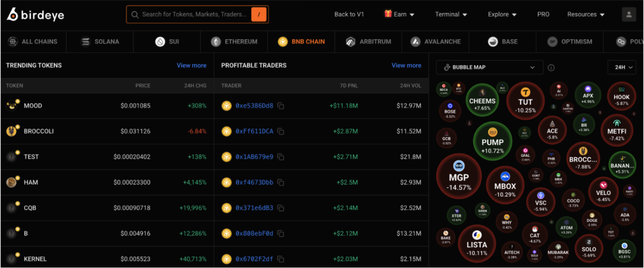Select the CAT bubble on the map
The width and height of the screenshot is (644, 268).
pyautogui.click(x=535, y=235)
